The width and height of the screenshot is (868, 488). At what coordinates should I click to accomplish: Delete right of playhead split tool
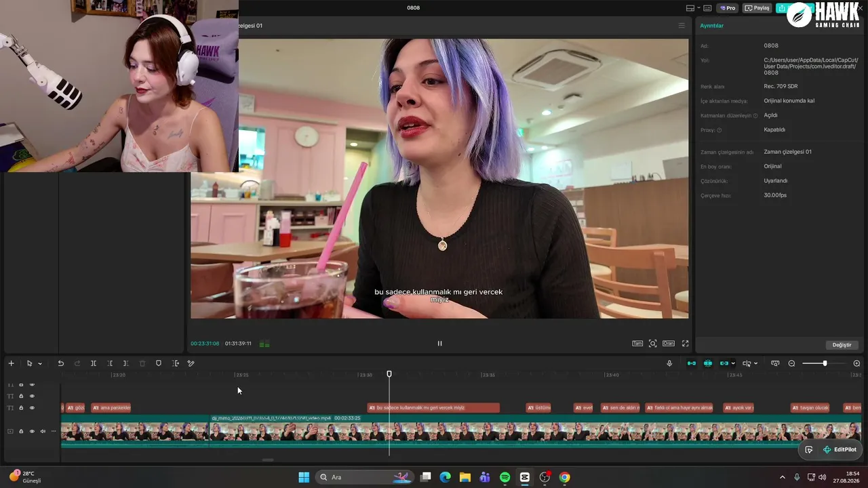(x=125, y=363)
